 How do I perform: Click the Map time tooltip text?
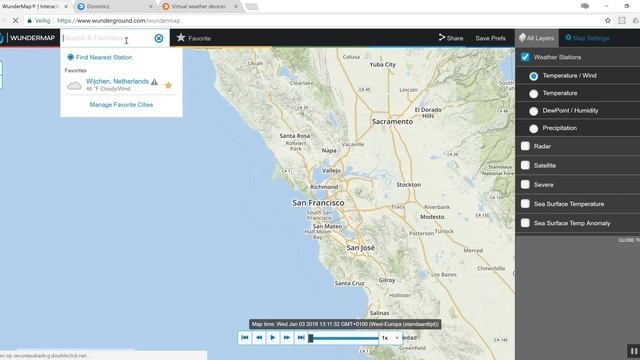[x=345, y=324]
